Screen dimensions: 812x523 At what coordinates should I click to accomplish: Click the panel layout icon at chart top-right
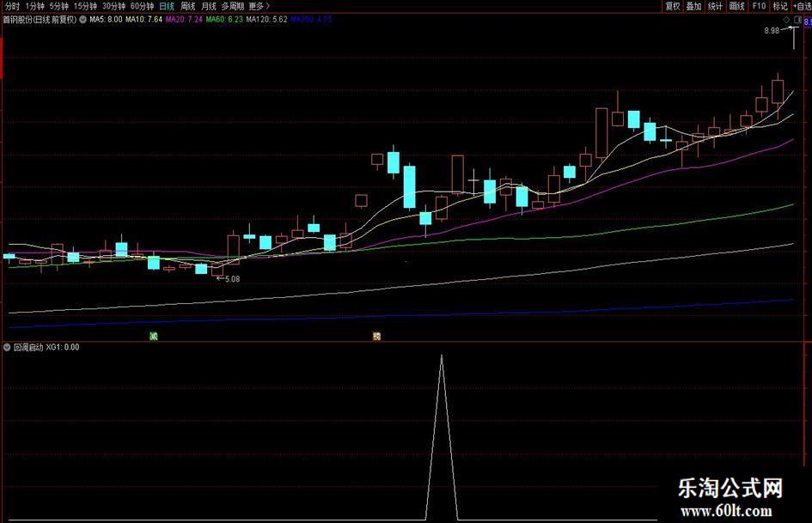coord(797,20)
